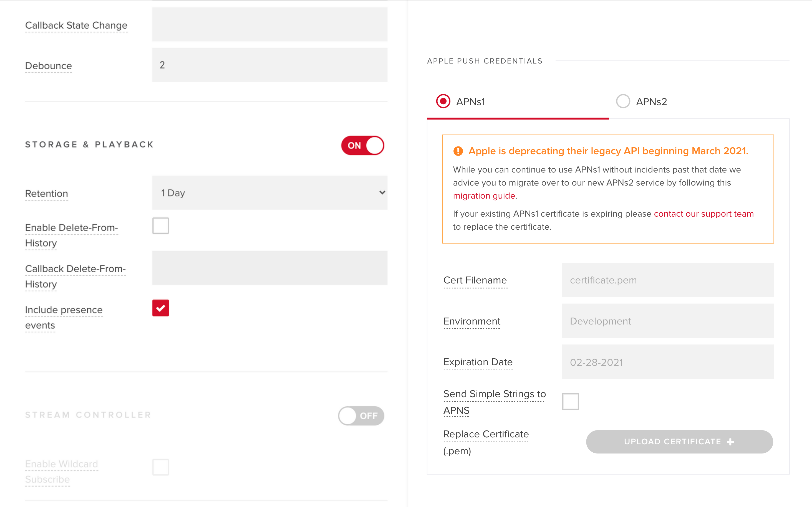
Task: Change Retention from 1 Day option
Action: tap(270, 193)
